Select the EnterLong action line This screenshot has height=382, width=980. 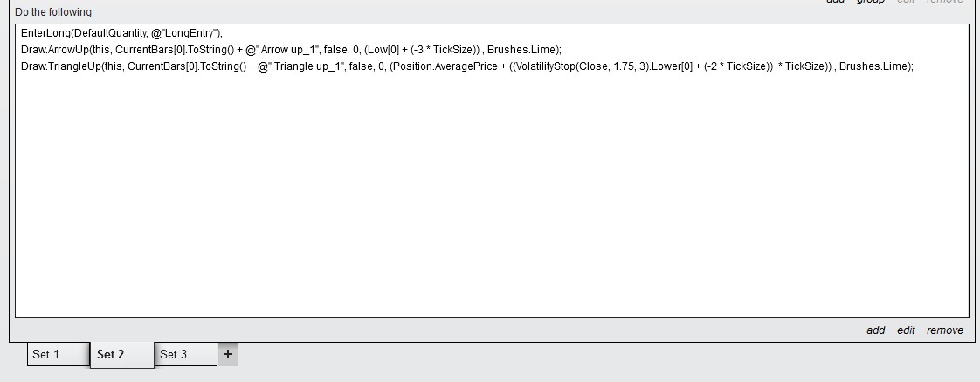122,33
